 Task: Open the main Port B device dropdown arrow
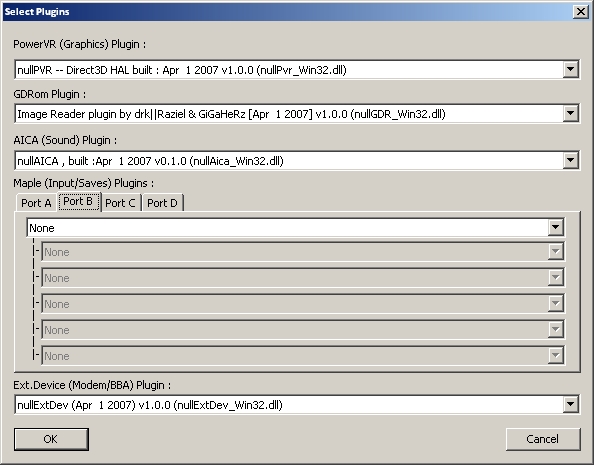[555, 228]
